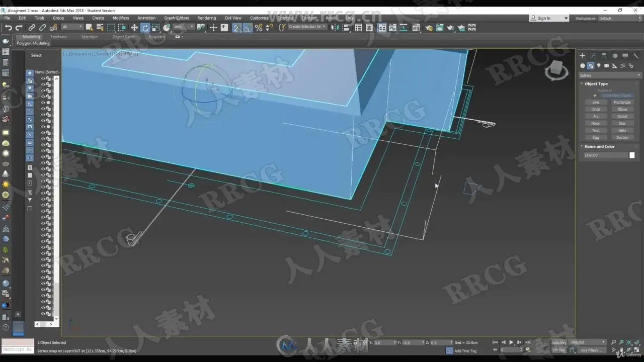This screenshot has height=362, width=644.
Task: Select the Cameras category icon
Action: point(607,66)
